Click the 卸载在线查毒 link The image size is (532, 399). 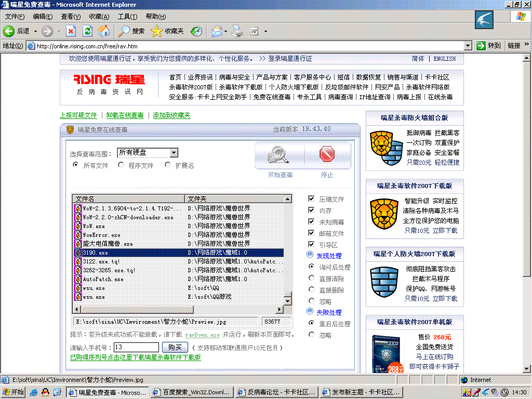click(125, 115)
